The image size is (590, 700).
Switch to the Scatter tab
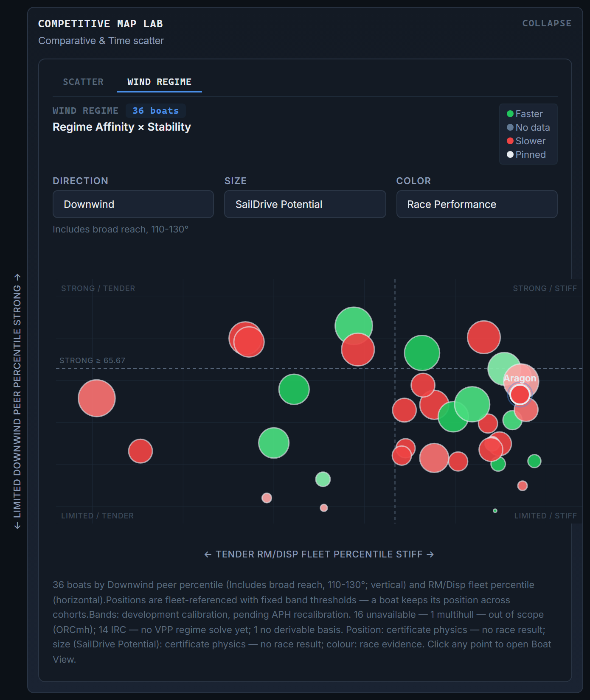[x=83, y=82]
